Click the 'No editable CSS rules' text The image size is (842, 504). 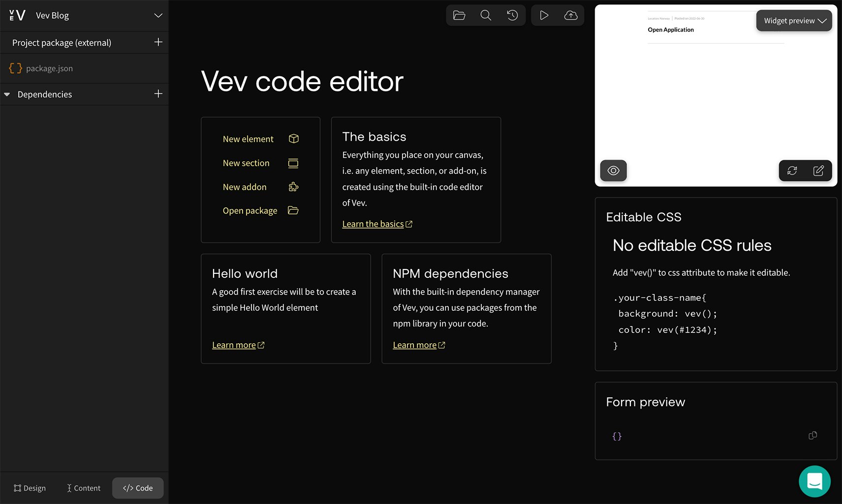[x=692, y=245]
